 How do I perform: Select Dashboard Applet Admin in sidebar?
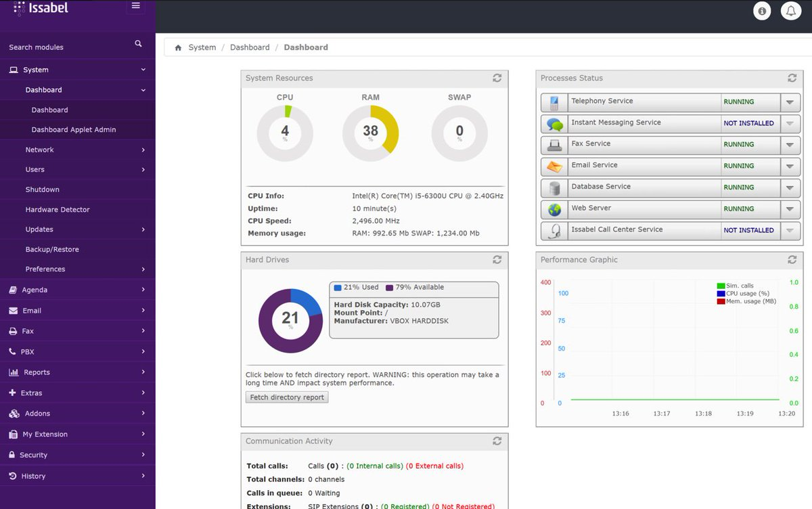pos(74,129)
